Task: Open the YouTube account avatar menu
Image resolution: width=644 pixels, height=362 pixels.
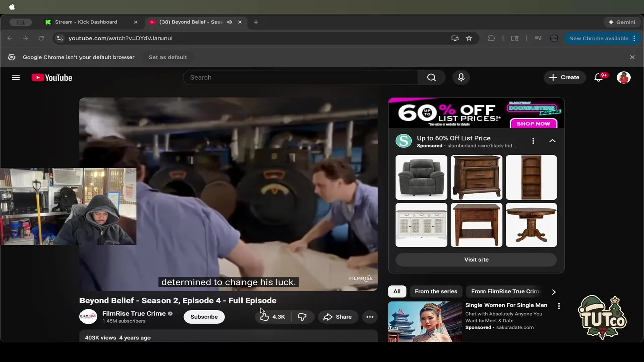Action: 624,78
